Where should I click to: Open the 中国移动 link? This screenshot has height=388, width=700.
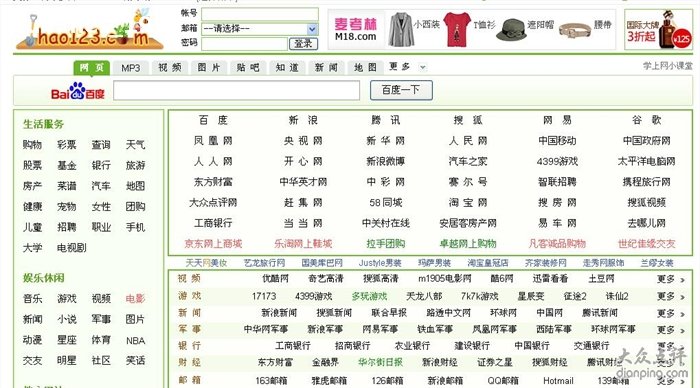[x=557, y=141]
